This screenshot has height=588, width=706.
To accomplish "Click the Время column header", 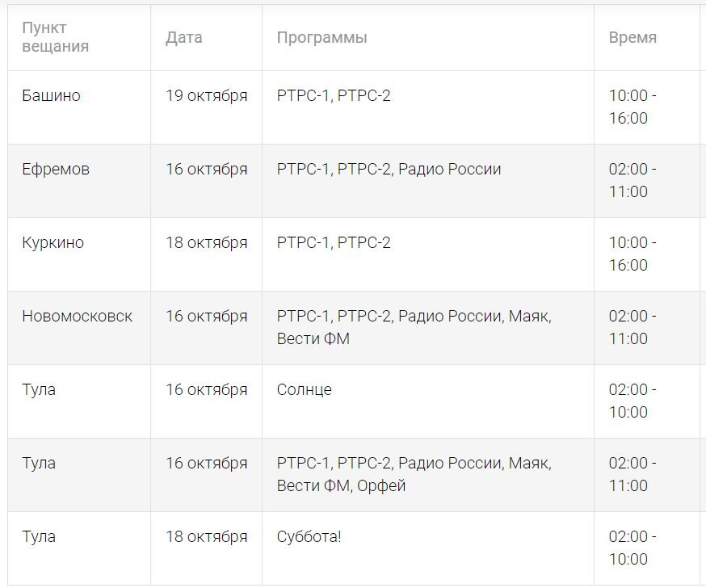I will click(632, 38).
